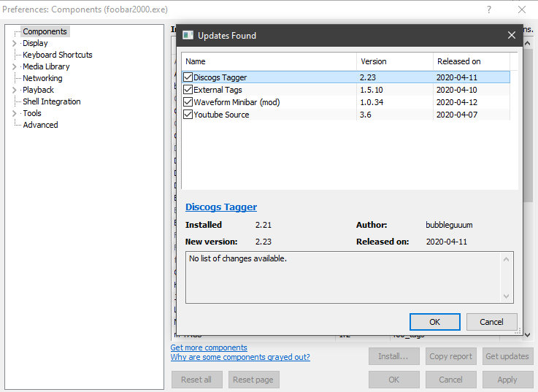This screenshot has height=392, width=538.
Task: Uncheck the Discogs Tagger update checkbox
Action: coord(188,77)
